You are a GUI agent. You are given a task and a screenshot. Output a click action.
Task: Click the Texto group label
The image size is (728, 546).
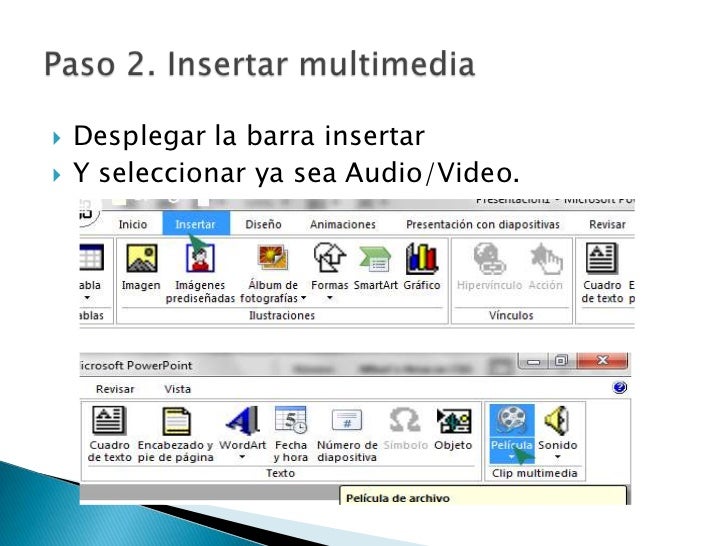[x=280, y=473]
